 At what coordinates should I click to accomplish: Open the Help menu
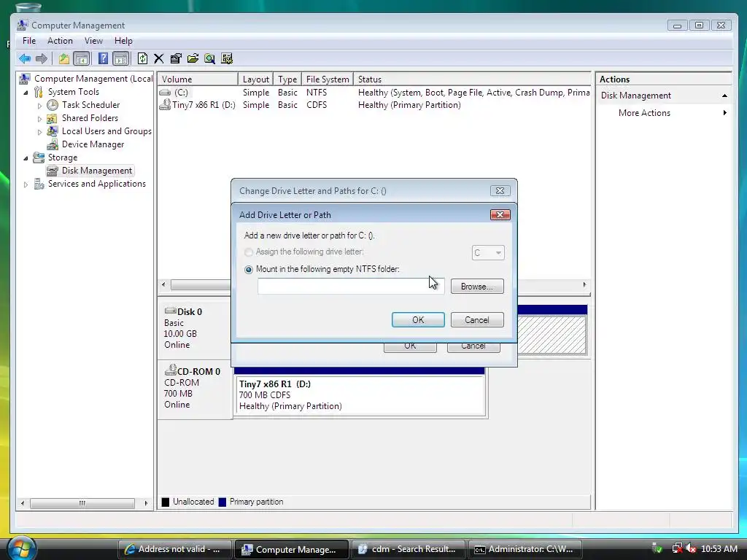point(123,41)
